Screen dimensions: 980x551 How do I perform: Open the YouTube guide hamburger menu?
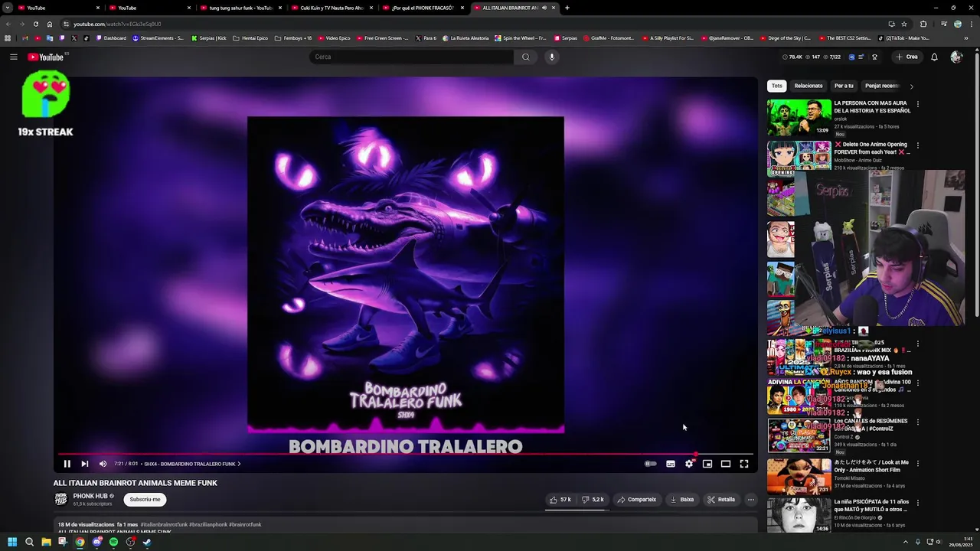point(13,57)
